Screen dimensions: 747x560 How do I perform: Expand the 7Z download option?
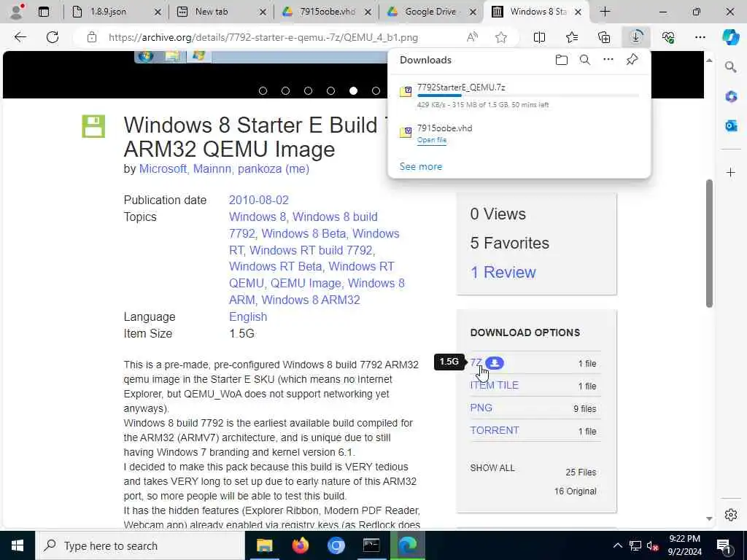[x=476, y=363]
